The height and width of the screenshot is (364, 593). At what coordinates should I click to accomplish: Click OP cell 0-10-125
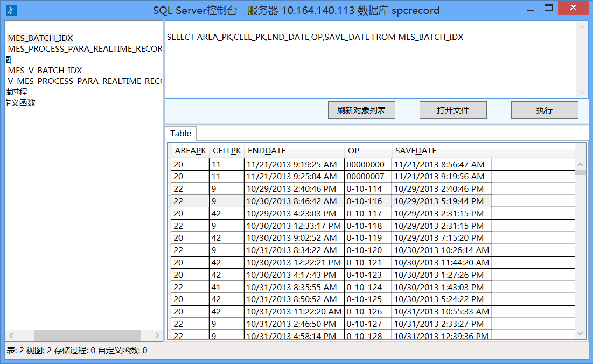click(x=368, y=299)
